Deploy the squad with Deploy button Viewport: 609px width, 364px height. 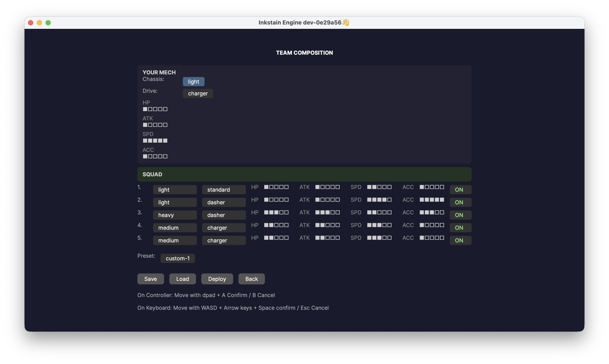click(217, 279)
